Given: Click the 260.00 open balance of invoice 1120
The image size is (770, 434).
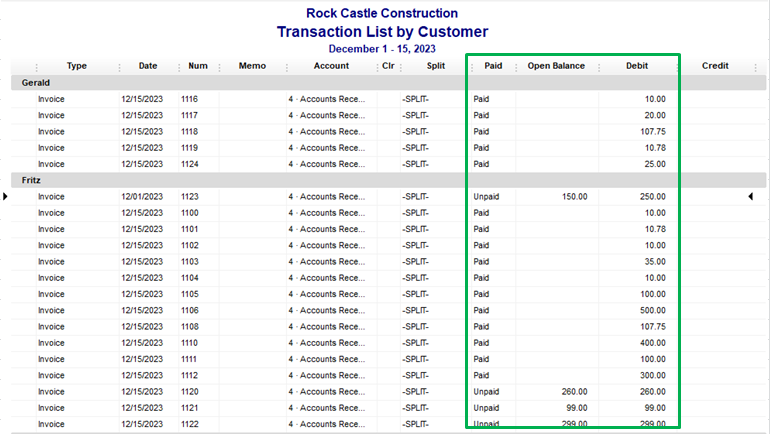Looking at the screenshot, I should point(575,391).
